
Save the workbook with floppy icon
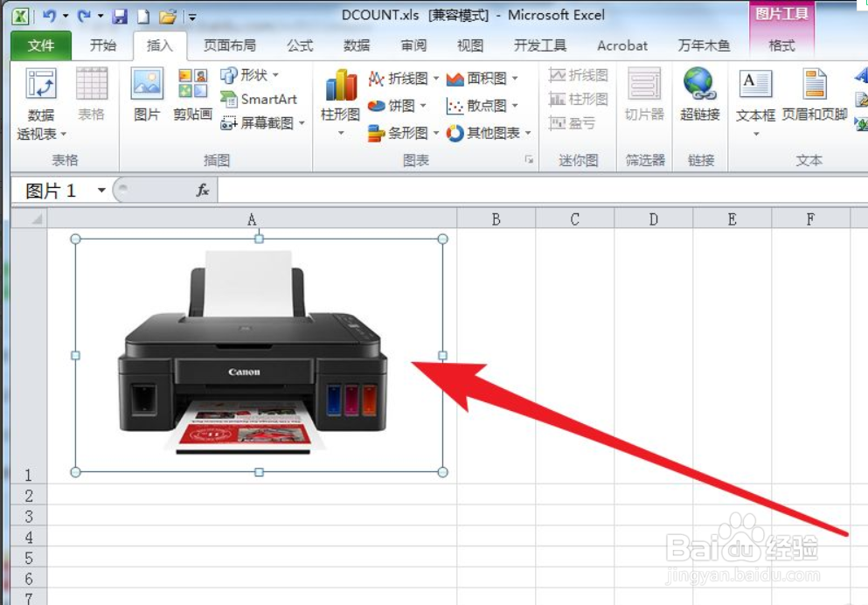coord(120,17)
